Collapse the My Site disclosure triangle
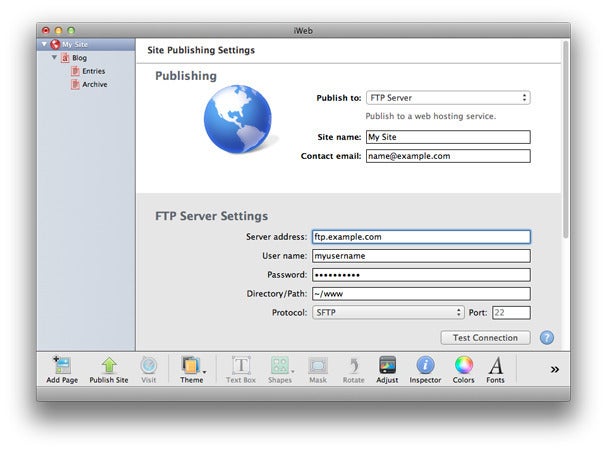This screenshot has height=451, width=606. pyautogui.click(x=44, y=44)
